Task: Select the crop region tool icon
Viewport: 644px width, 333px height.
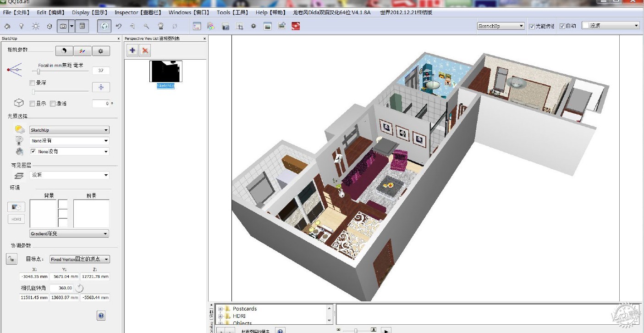Action: [x=239, y=26]
